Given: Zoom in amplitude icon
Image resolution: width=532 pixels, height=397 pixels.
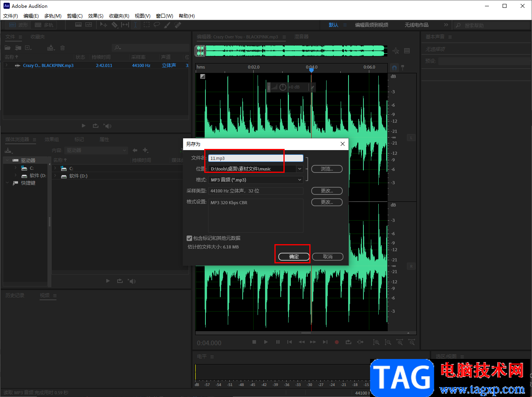Looking at the screenshot, I should point(376,342).
